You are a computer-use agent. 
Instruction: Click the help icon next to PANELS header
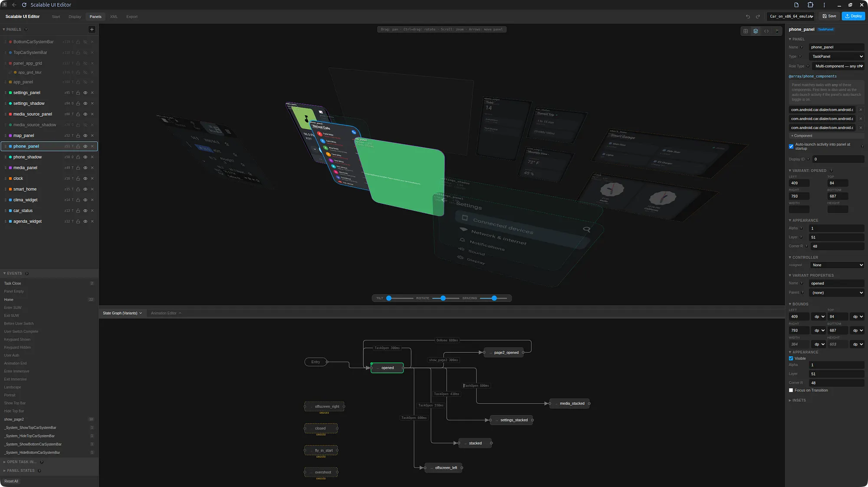pos(26,30)
